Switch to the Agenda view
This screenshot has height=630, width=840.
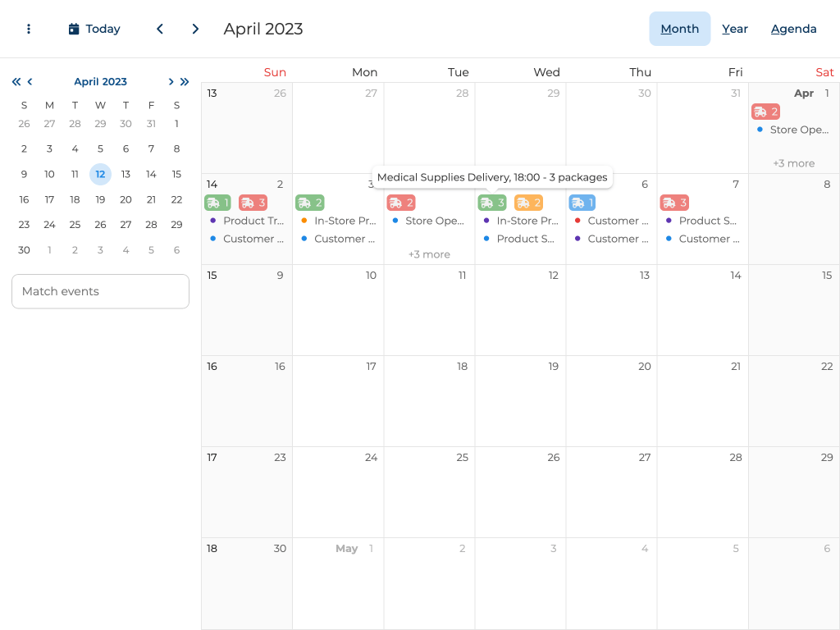click(793, 29)
